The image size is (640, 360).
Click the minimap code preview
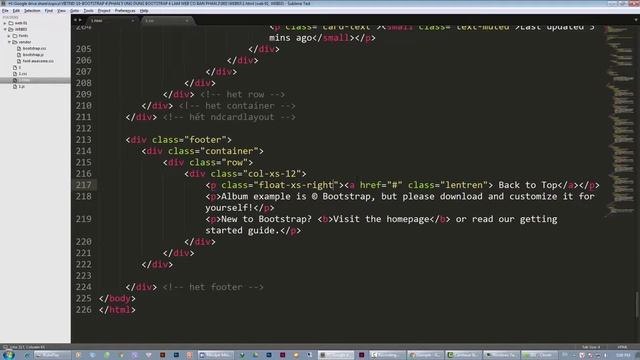click(619, 120)
